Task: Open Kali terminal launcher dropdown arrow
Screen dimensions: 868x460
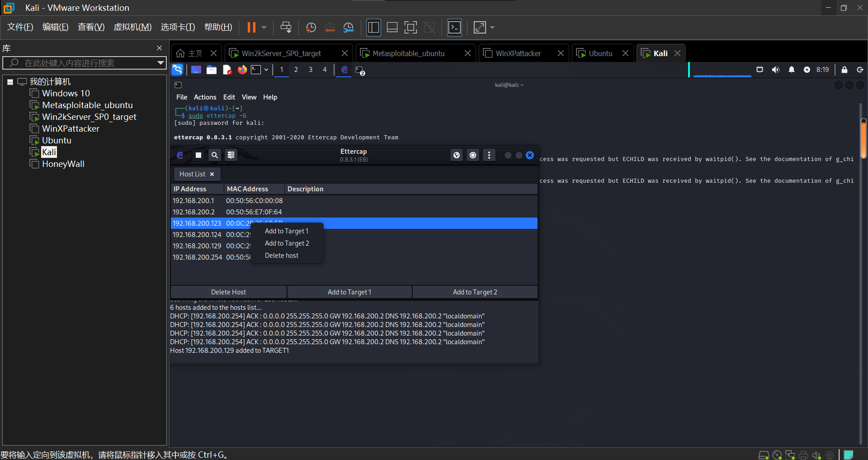Action: point(266,70)
